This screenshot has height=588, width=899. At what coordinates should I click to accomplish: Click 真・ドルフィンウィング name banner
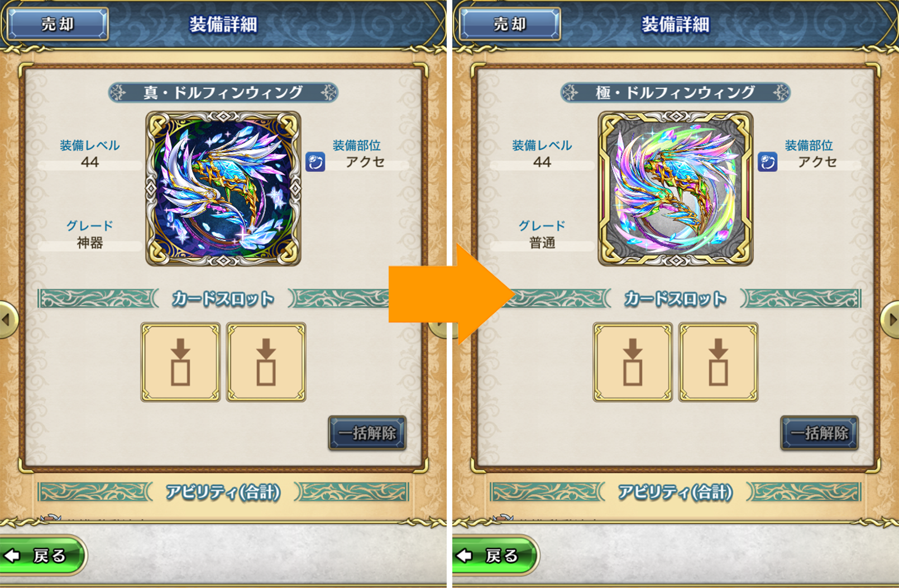[x=223, y=92]
